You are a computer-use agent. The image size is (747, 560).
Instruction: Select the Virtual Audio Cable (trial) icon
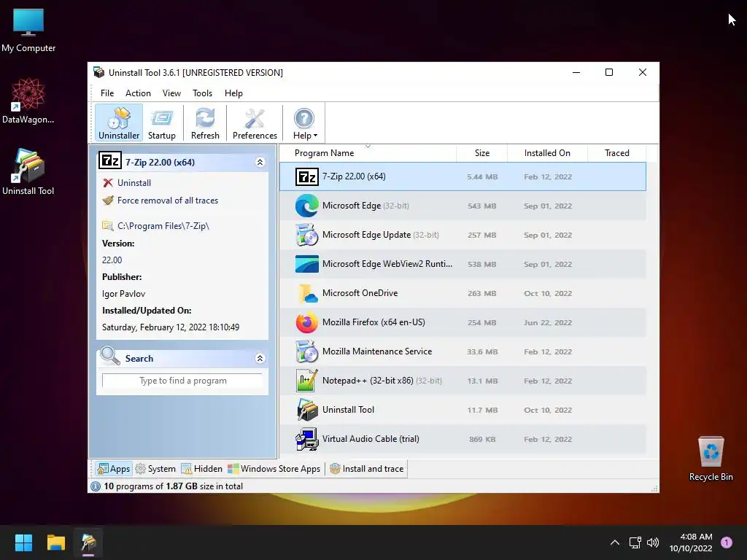click(x=307, y=439)
